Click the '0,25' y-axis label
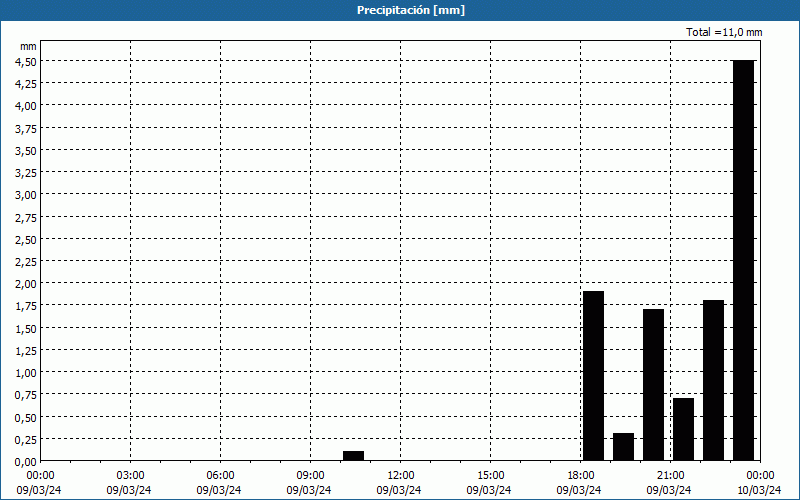The height and width of the screenshot is (500, 800). (26, 440)
